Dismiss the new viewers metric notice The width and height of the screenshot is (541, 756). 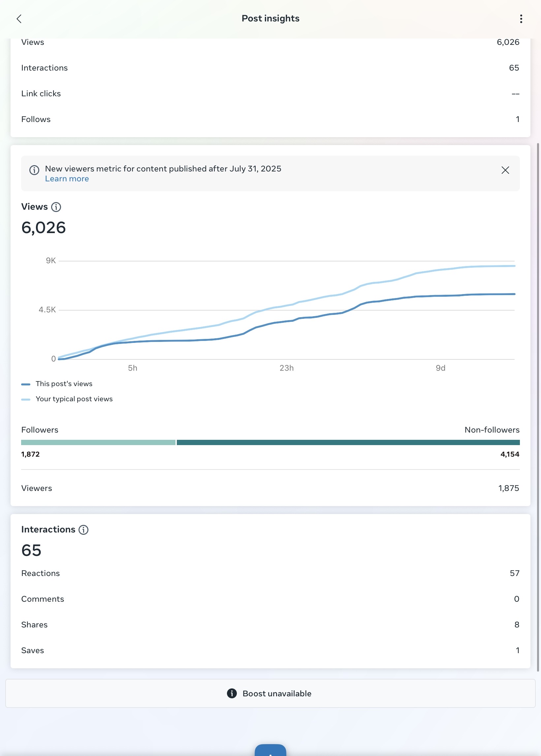click(x=505, y=170)
